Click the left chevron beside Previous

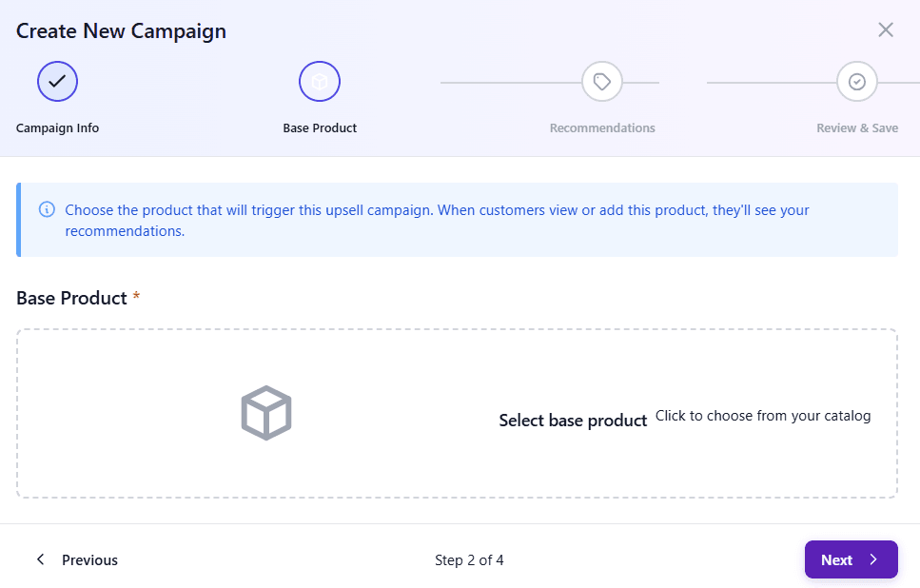40,559
